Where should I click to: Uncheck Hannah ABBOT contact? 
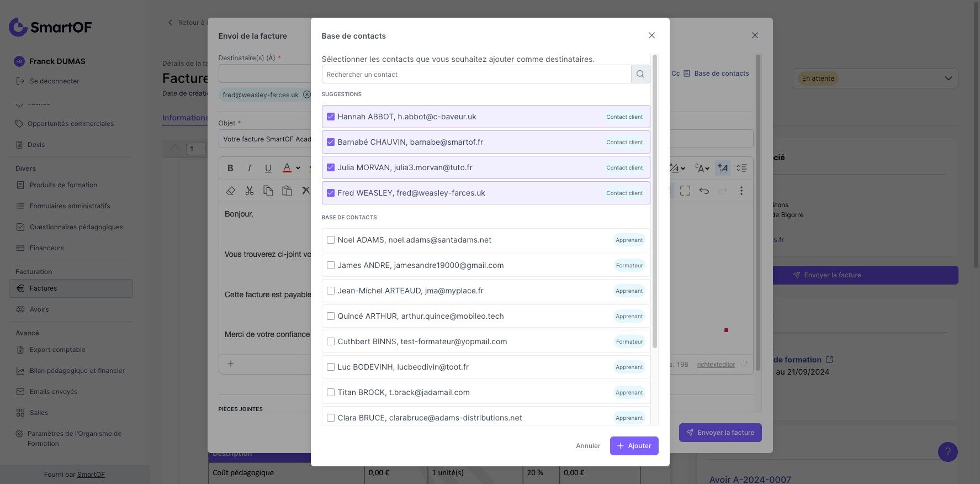(331, 117)
